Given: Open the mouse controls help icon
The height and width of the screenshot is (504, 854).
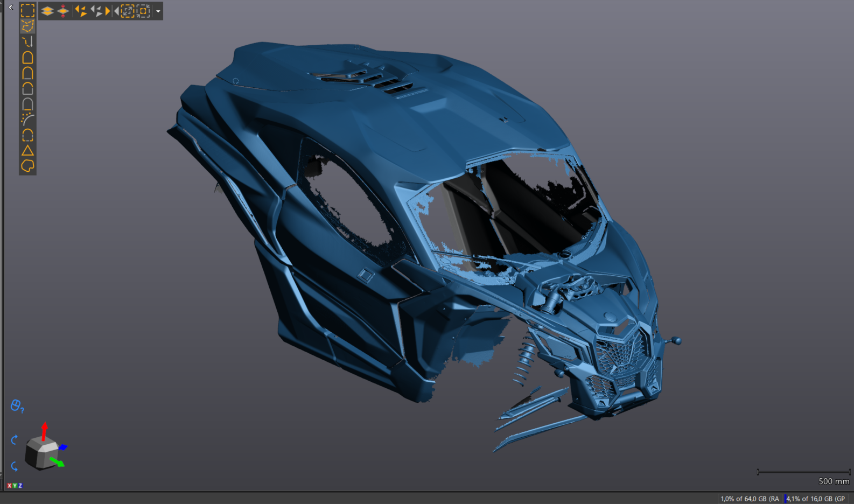Looking at the screenshot, I should (17, 405).
